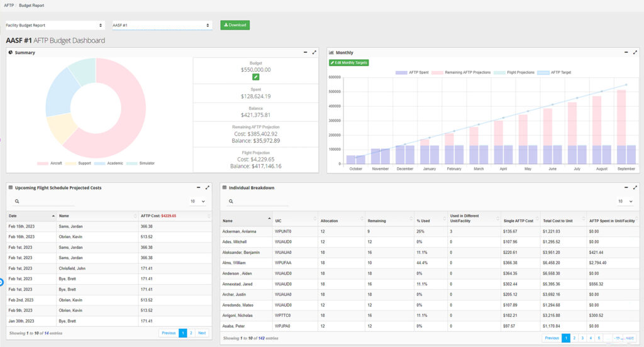Viewport: 644px width, 347px height.
Task: Maximize the Monthly chart panel
Action: pyautogui.click(x=635, y=52)
